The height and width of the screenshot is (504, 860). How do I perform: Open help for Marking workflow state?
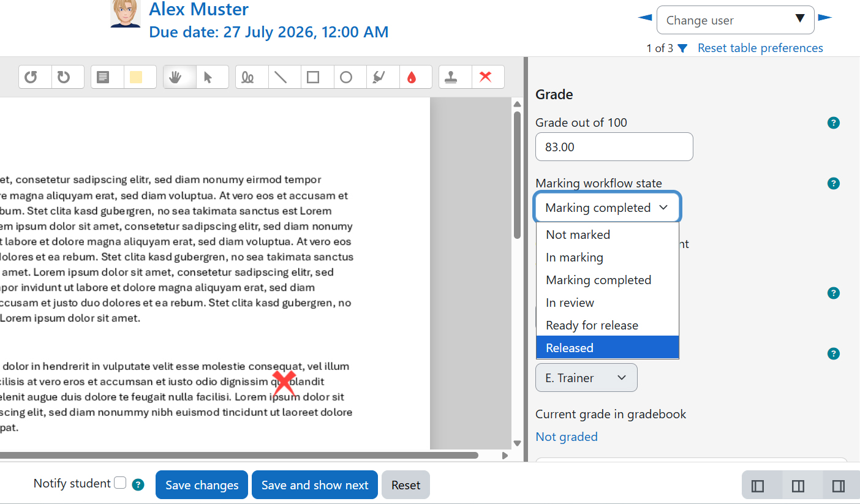click(833, 183)
